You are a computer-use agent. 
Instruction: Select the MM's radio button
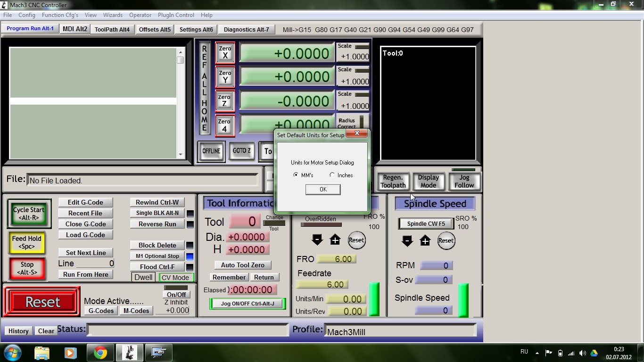[296, 175]
